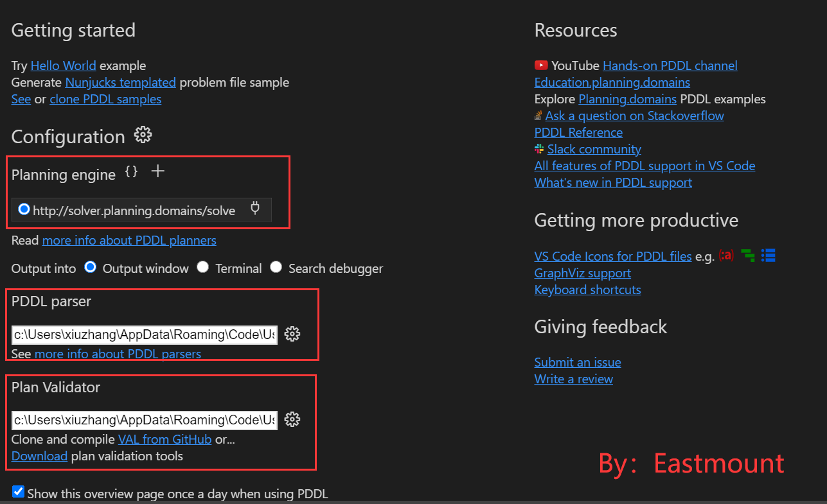Viewport: 827px width, 504px height.
Task: Click the Getting started heading
Action: point(73,30)
